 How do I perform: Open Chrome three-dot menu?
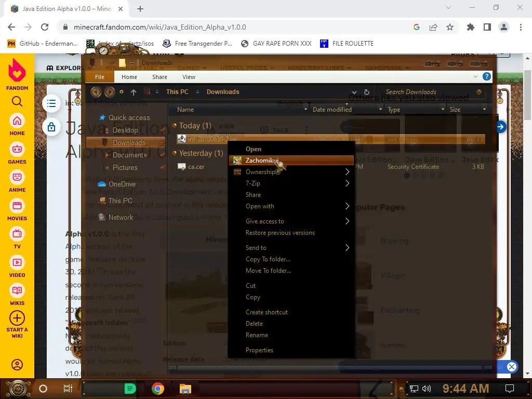521,27
